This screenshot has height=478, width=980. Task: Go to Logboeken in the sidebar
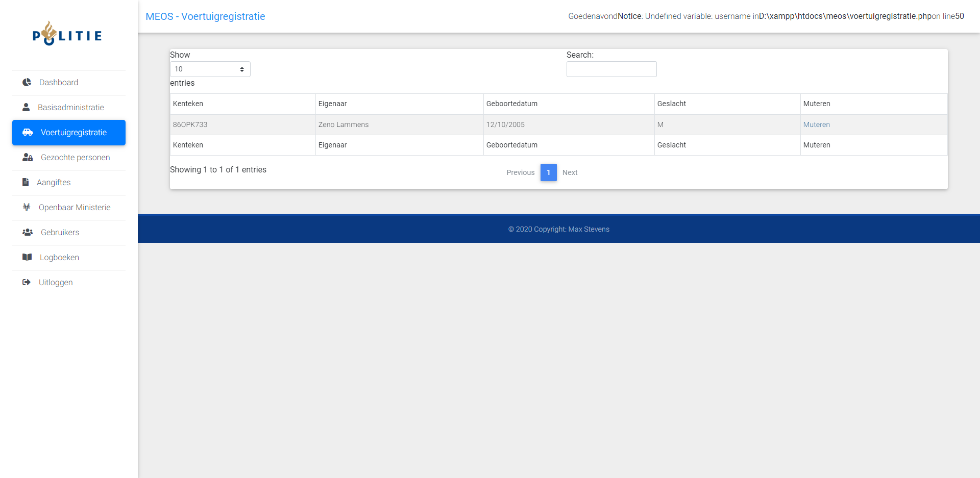59,257
